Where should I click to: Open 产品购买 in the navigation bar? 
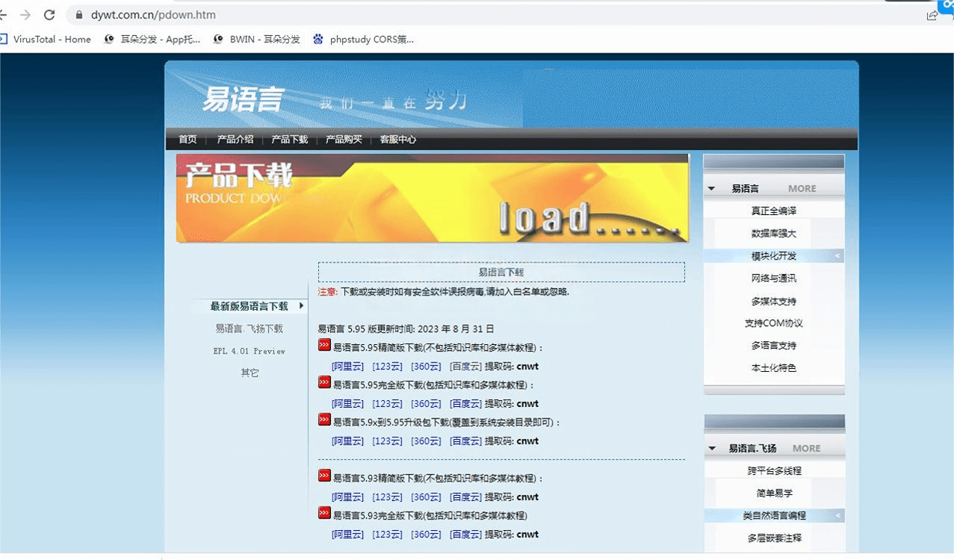coord(344,140)
